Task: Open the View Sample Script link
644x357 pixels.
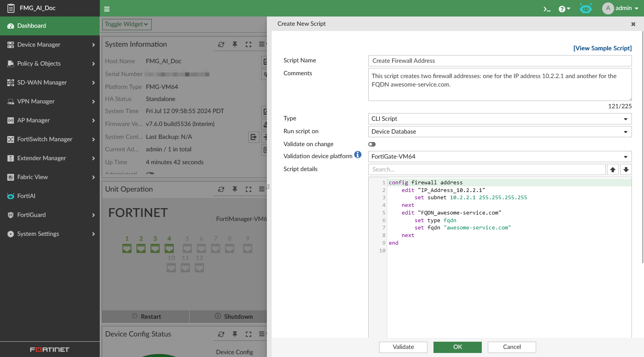Action: [602, 48]
